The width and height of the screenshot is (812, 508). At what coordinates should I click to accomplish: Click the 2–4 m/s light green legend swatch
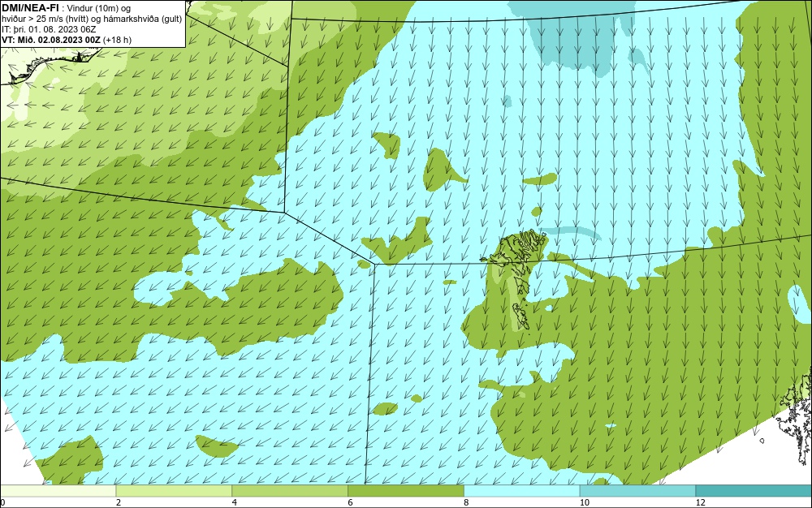(x=174, y=491)
